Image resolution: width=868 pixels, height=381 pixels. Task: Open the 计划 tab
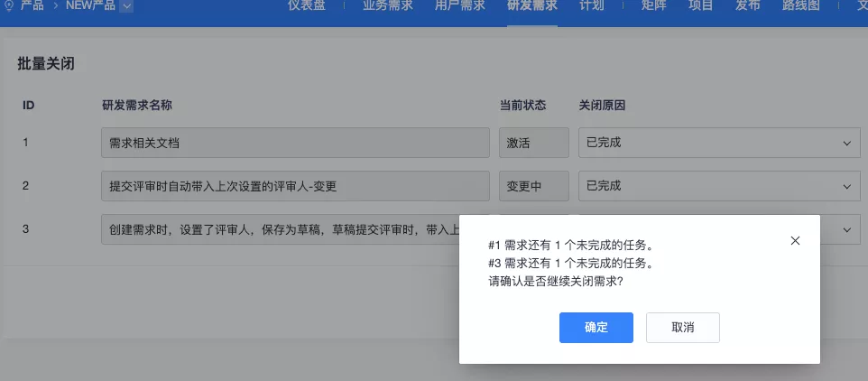tap(591, 6)
